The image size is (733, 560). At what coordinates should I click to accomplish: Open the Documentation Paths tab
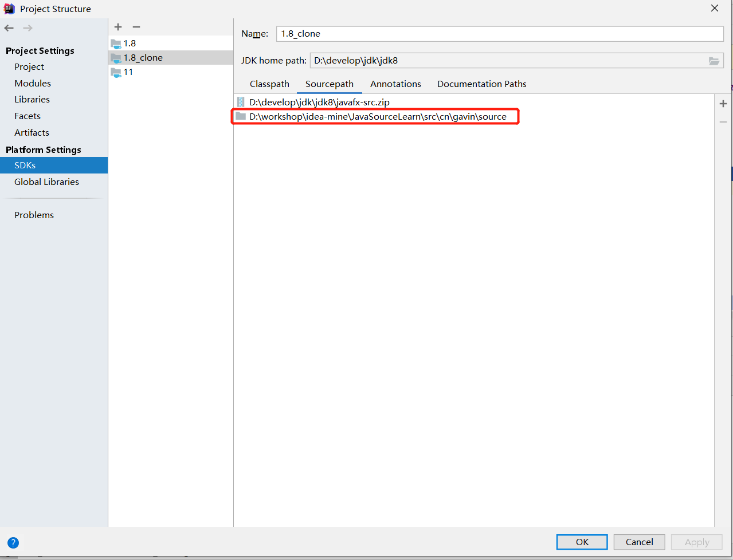481,84
